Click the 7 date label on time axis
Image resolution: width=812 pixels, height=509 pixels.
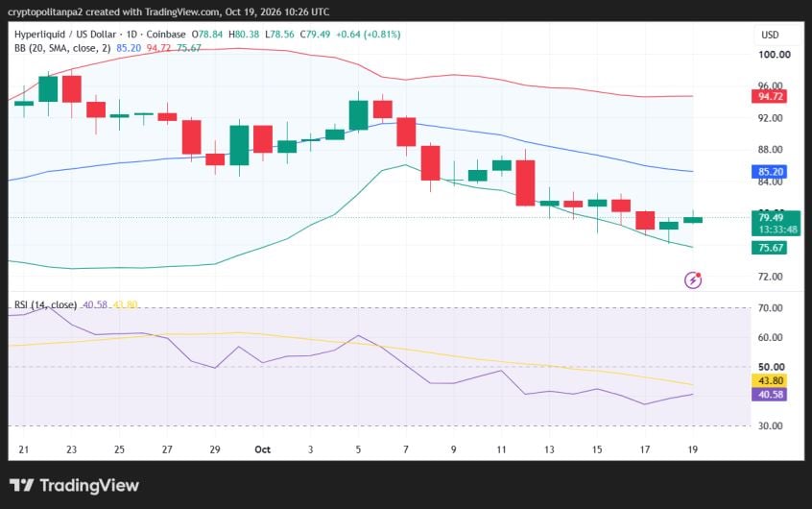[x=405, y=449]
